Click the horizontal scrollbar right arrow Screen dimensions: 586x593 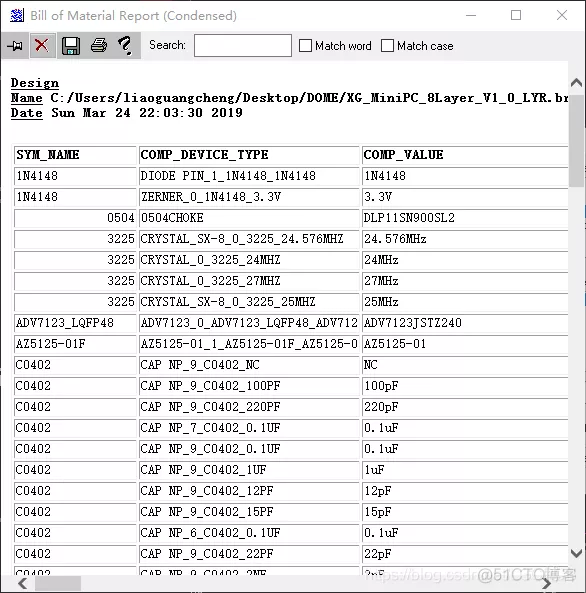(x=546, y=583)
